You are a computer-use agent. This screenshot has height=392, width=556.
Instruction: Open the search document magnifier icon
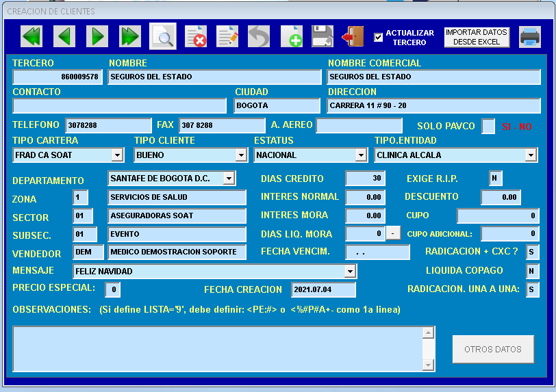pos(163,36)
